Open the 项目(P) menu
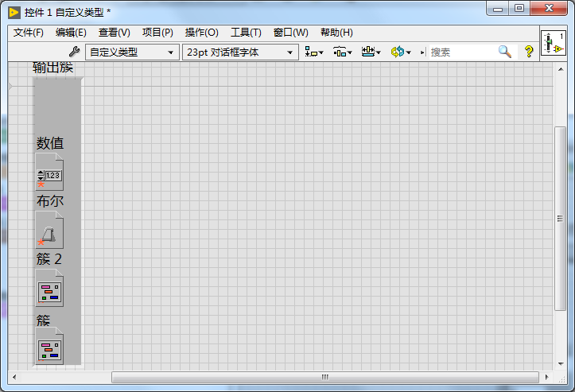 pyautogui.click(x=157, y=33)
